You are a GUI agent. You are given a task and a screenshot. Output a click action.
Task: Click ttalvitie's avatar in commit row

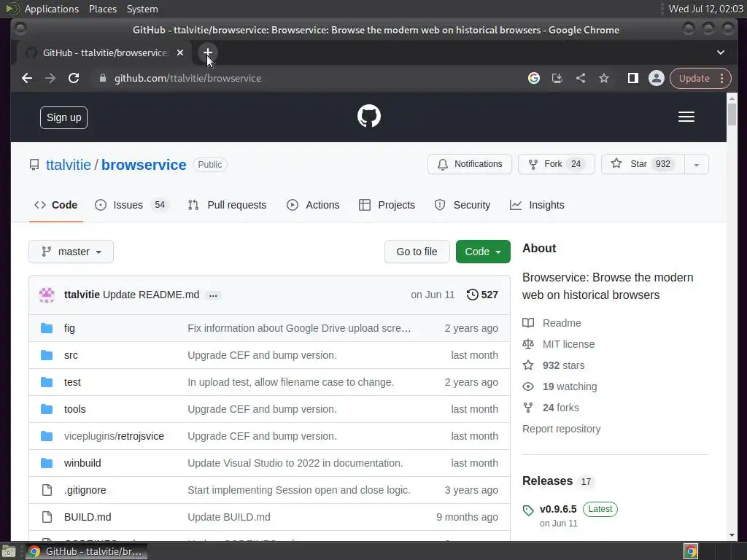[47, 295]
